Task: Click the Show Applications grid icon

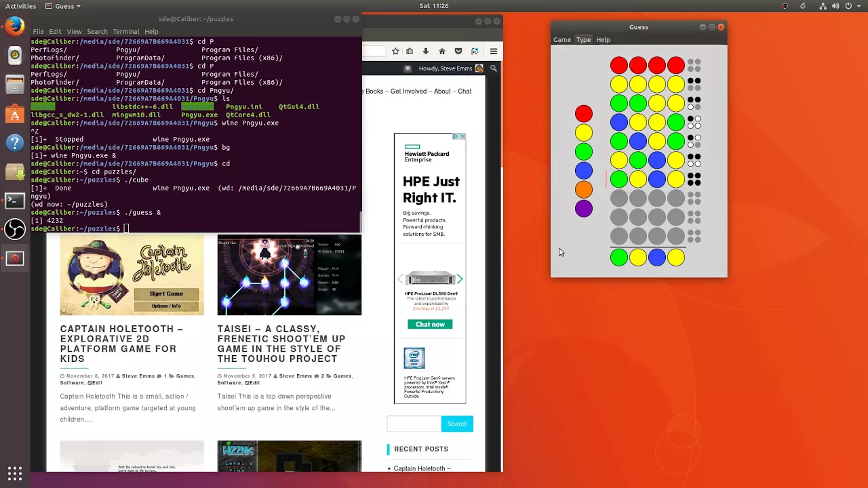Action: 15,473
